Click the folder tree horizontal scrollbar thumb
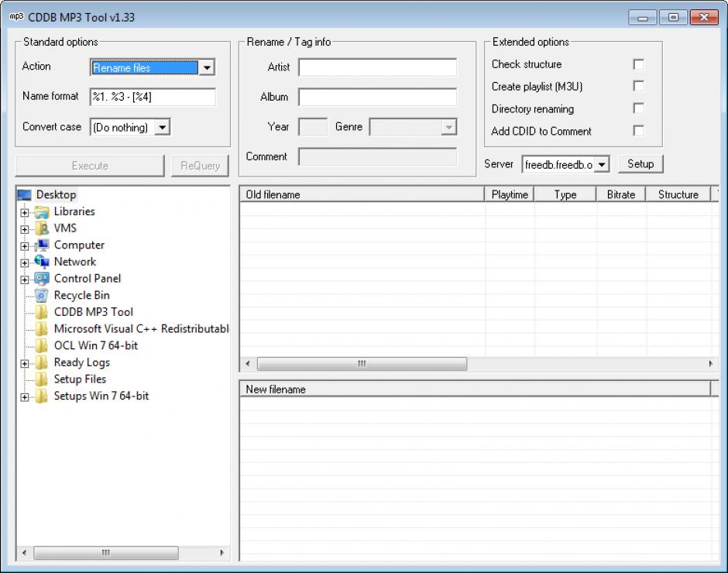The width and height of the screenshot is (728, 573). coord(106,553)
